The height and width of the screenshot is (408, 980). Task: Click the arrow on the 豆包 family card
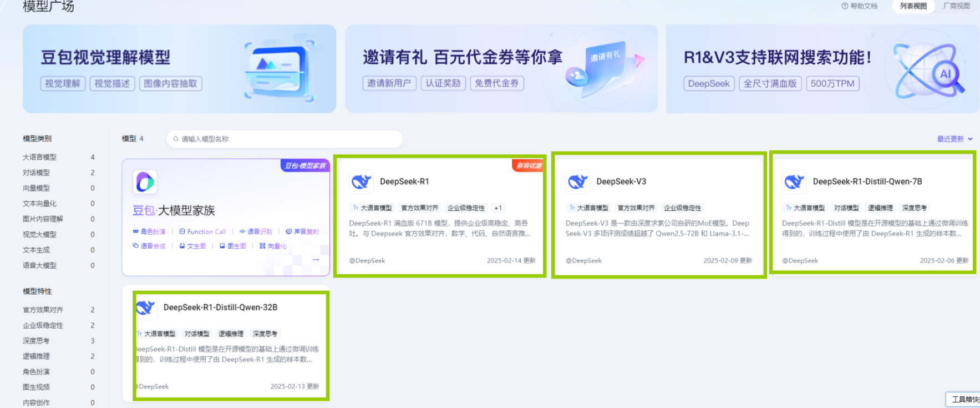point(316,259)
